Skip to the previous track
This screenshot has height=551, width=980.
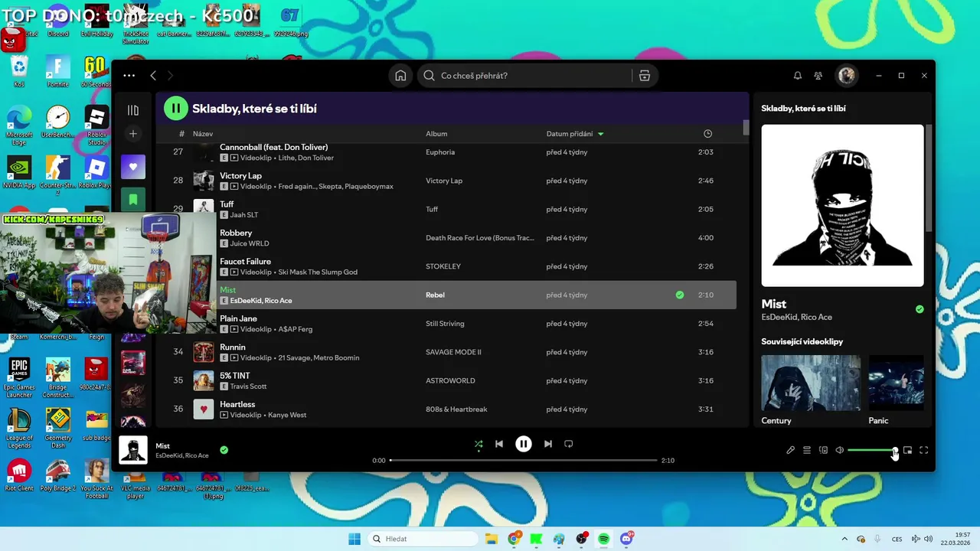(499, 444)
